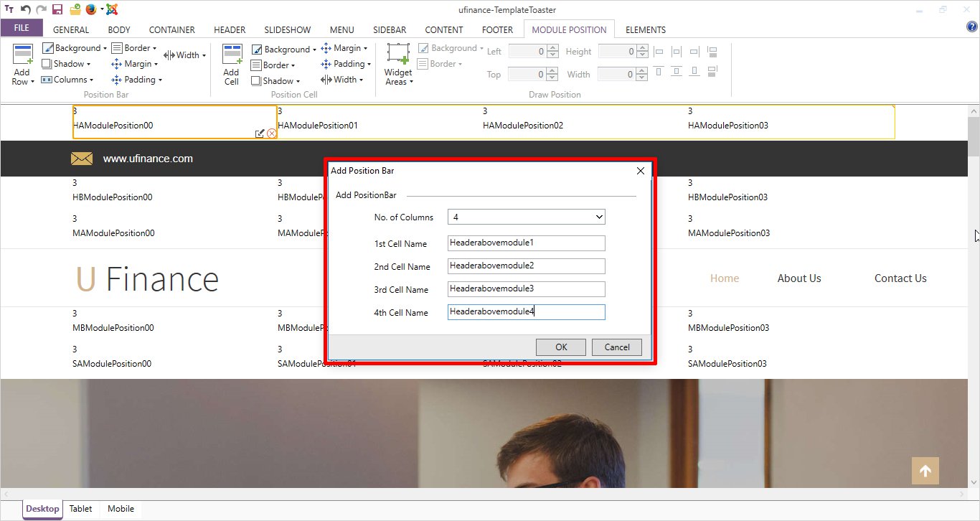The width and height of the screenshot is (980, 521).
Task: Open the Widget Areas tool
Action: point(398,57)
